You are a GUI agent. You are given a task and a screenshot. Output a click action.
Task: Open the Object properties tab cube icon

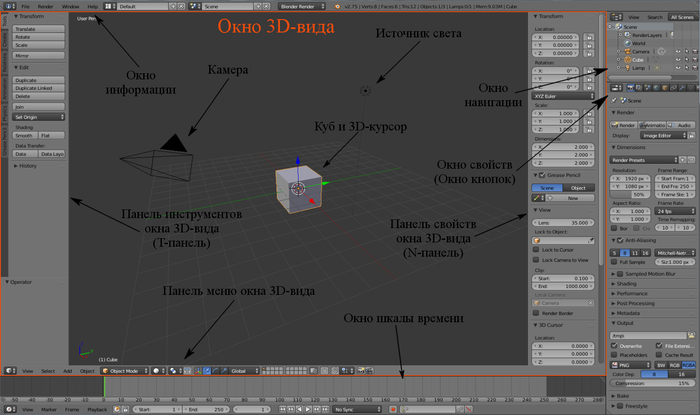click(665, 88)
